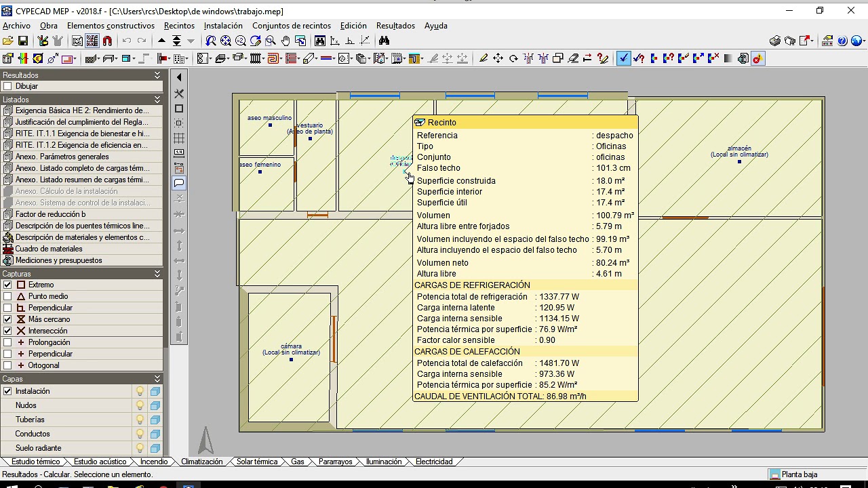Collapse the Capas panel chevron
This screenshot has height=488, width=868.
point(157,379)
